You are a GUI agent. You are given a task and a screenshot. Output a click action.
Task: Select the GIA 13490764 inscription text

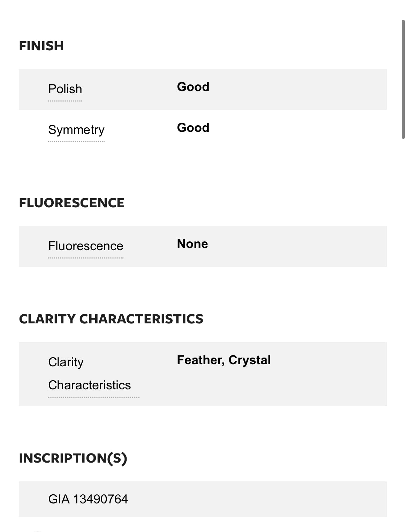pos(88,499)
